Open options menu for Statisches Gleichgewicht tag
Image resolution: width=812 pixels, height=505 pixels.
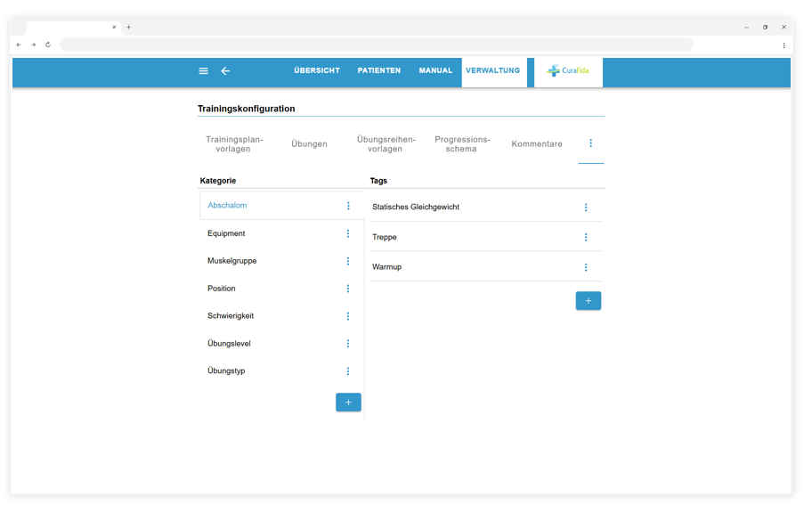pos(586,208)
